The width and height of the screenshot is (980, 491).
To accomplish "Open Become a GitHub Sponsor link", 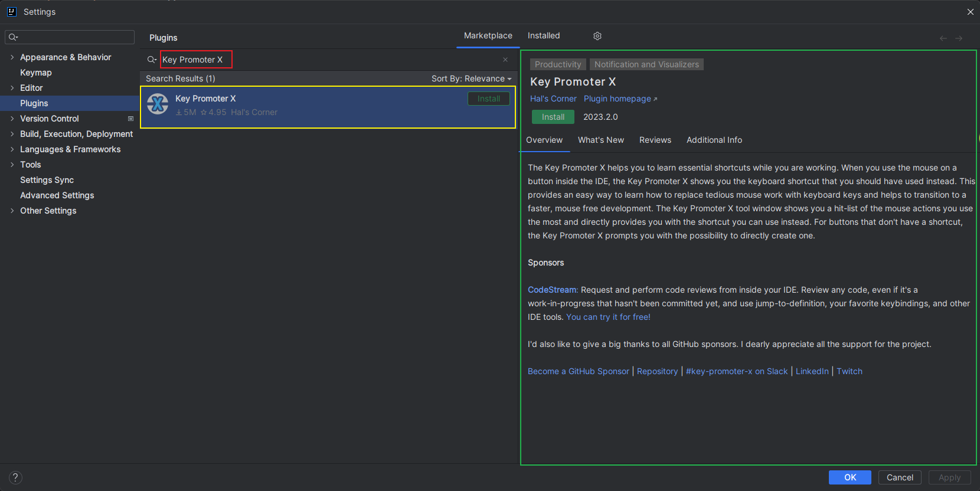I will 579,371.
